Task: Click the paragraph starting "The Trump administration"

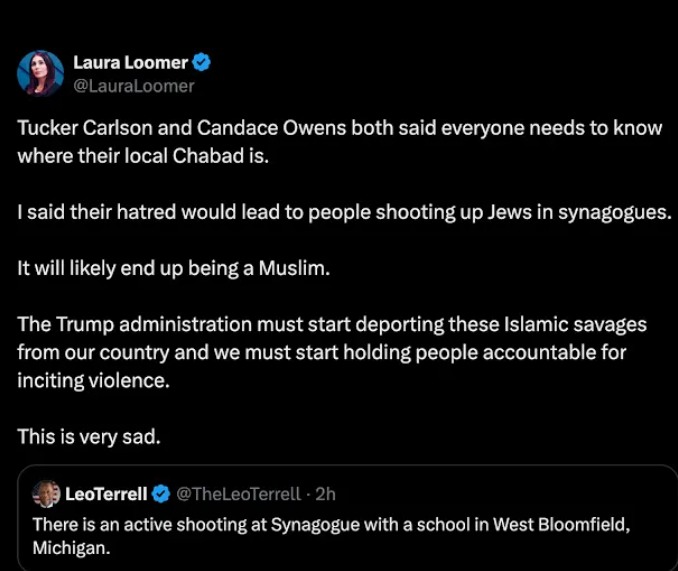Action: coord(332,353)
